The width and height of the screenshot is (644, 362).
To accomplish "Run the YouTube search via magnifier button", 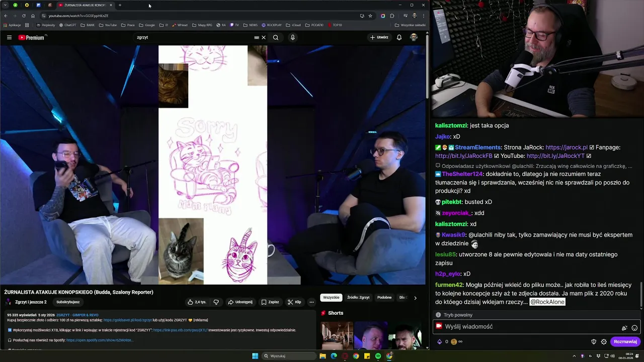I will 276,37.
